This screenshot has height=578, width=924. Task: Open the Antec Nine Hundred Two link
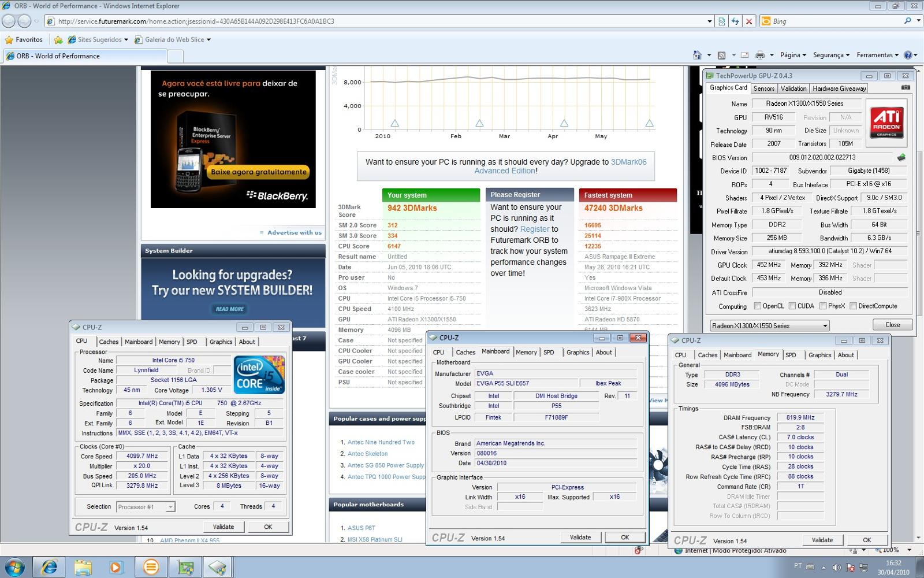(381, 442)
